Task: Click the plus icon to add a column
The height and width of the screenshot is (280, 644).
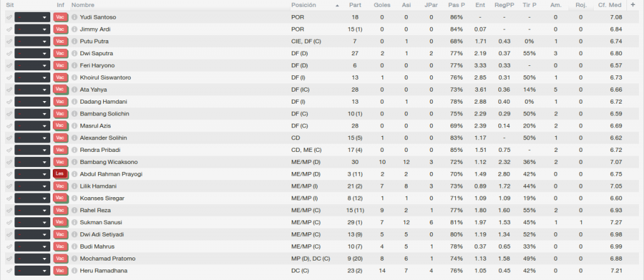Action: click(x=633, y=5)
